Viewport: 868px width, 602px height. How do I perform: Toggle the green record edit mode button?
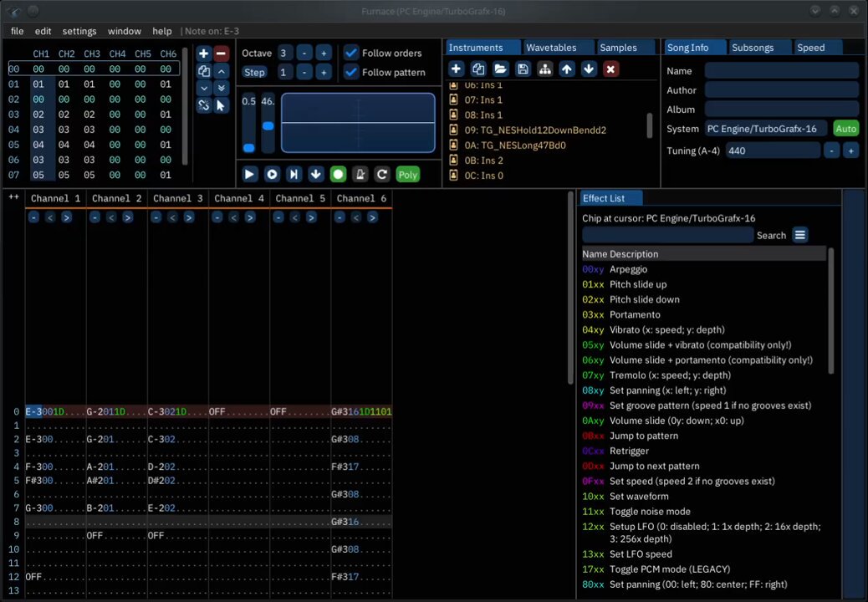[338, 174]
